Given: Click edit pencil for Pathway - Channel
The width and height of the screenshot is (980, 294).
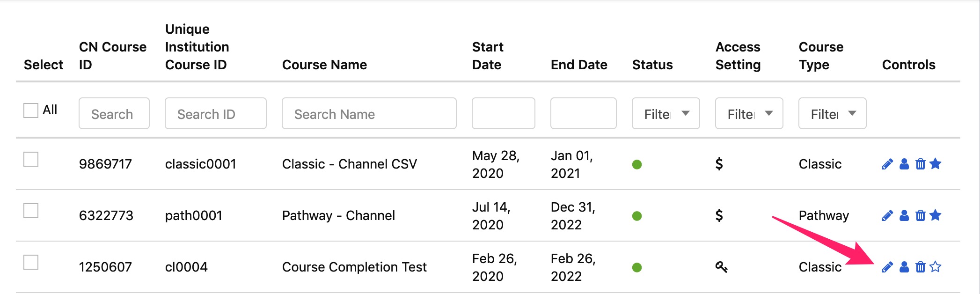Looking at the screenshot, I should (887, 215).
